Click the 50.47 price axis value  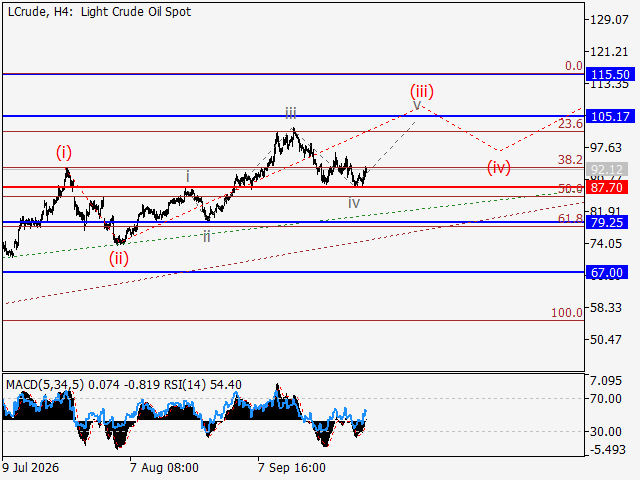click(606, 340)
